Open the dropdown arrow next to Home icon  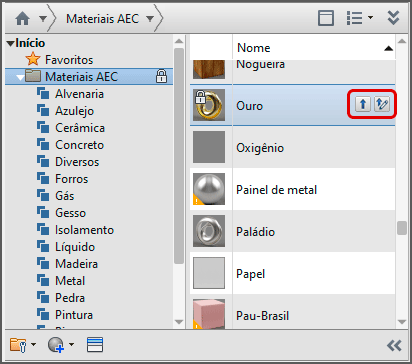pyautogui.click(x=43, y=19)
